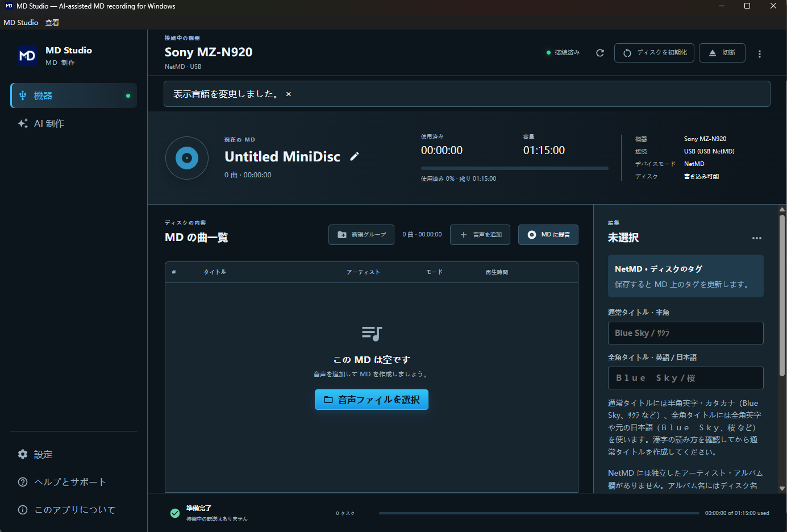The image size is (787, 532).
Task: Click the empty playlist music note icon
Action: pos(372,334)
